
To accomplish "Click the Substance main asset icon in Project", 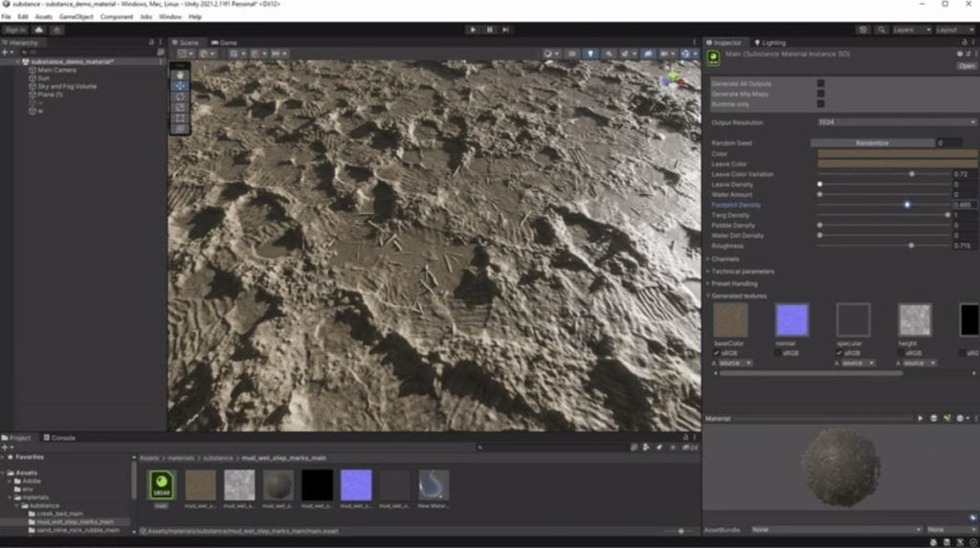I will point(162,484).
